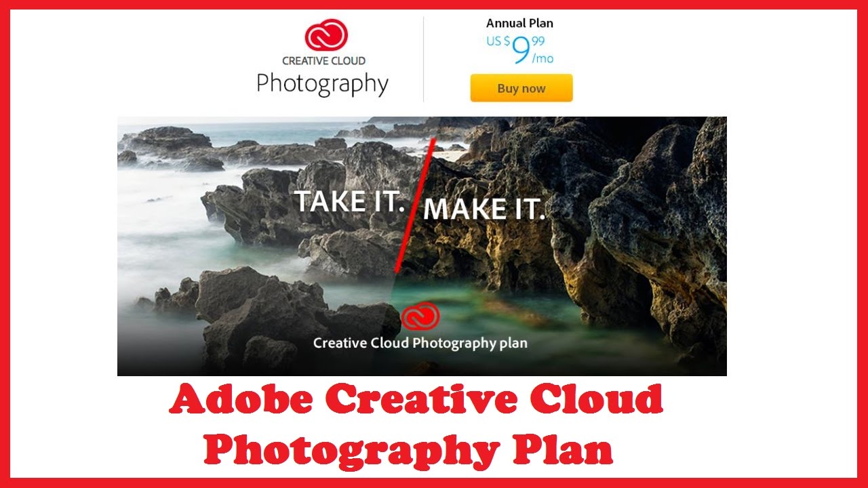Click the Creative Cloud logo inside the banner
This screenshot has height=488, width=868.
click(420, 317)
